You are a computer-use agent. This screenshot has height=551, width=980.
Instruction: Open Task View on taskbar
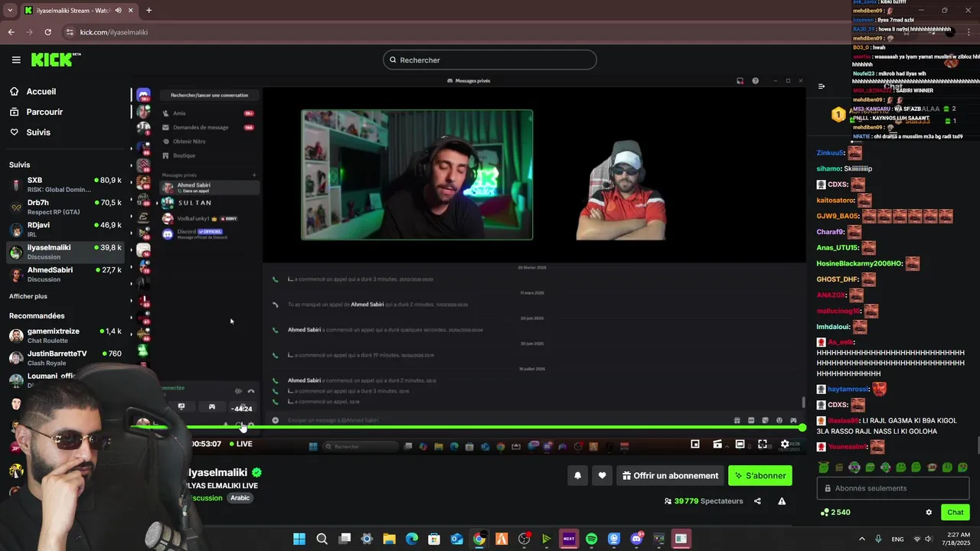coord(345,539)
